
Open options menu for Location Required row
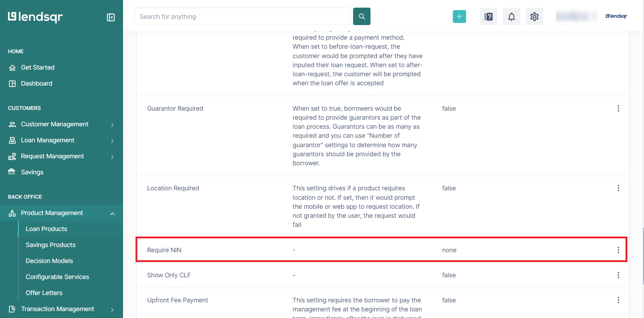pyautogui.click(x=618, y=188)
